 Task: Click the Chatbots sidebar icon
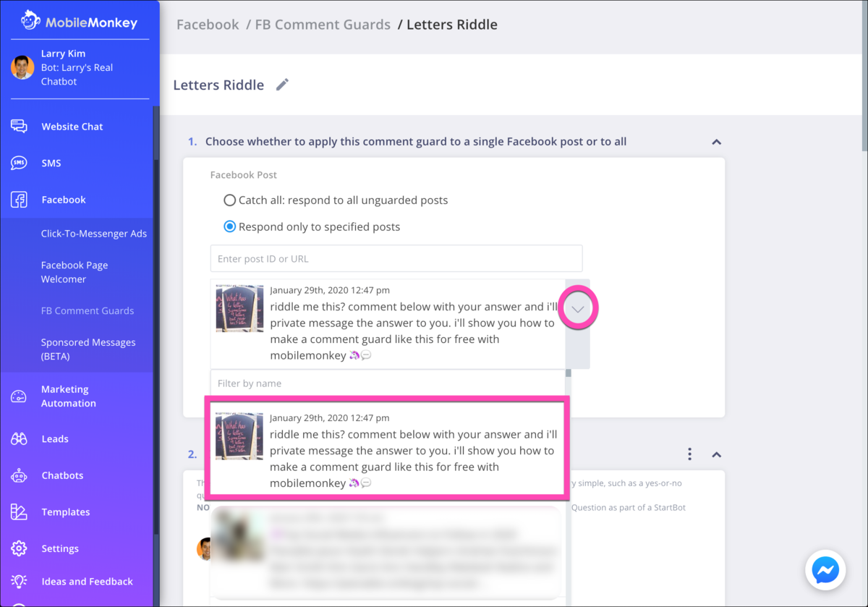[x=18, y=475]
